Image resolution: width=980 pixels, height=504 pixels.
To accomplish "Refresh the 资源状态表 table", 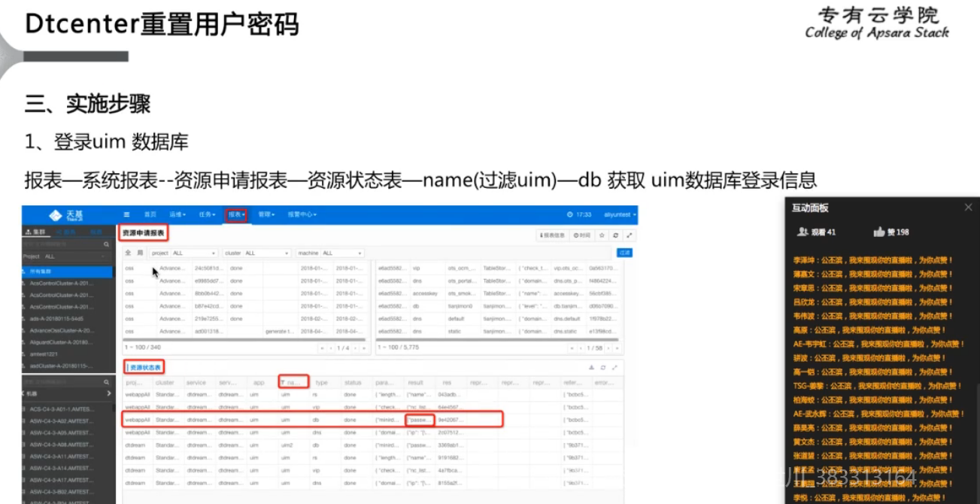I will [603, 368].
